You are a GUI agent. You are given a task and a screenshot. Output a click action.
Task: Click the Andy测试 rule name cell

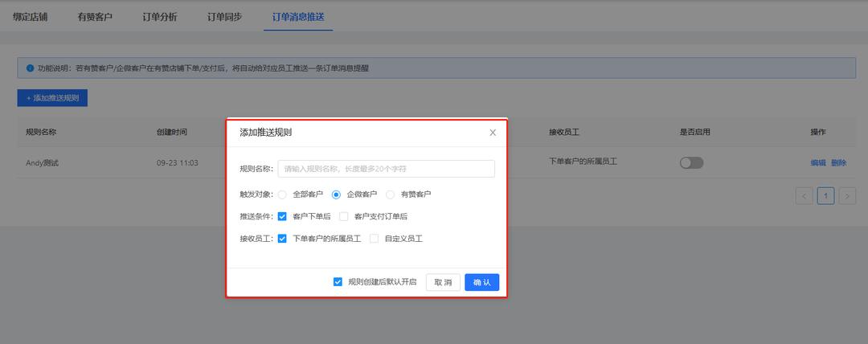pyautogui.click(x=42, y=163)
